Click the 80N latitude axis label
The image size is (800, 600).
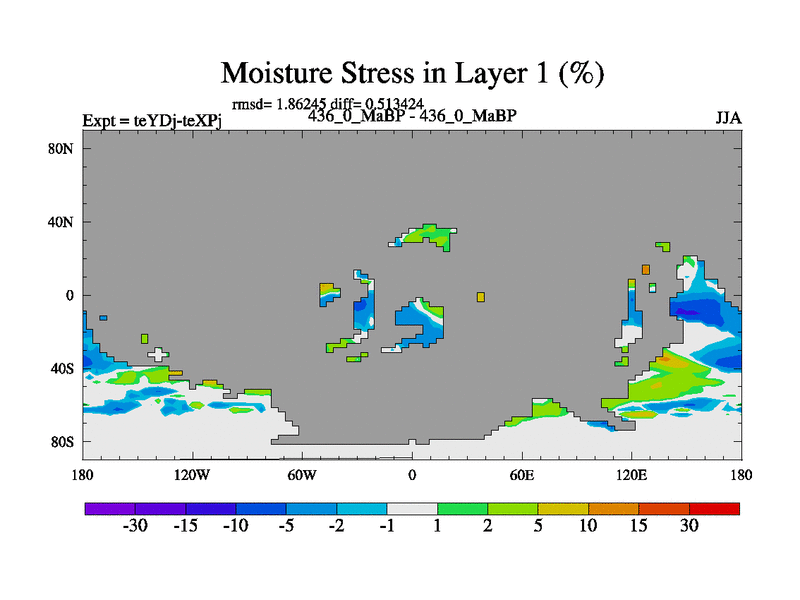pyautogui.click(x=65, y=148)
